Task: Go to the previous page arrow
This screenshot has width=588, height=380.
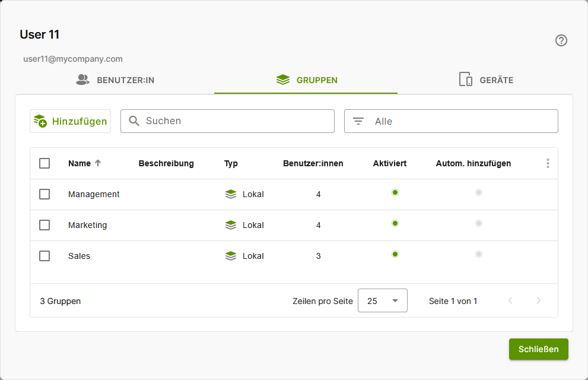Action: click(510, 300)
